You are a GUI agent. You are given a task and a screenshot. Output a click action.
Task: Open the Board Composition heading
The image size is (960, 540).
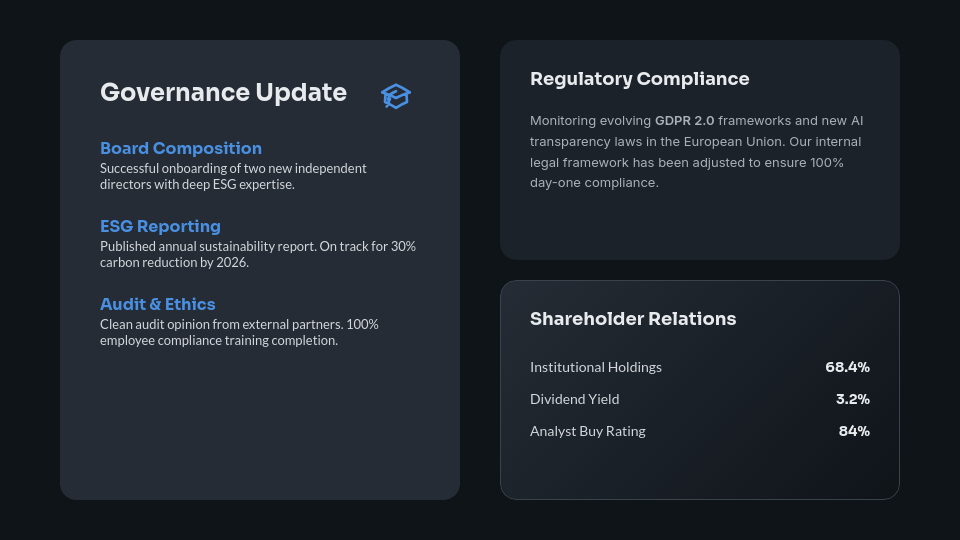181,148
